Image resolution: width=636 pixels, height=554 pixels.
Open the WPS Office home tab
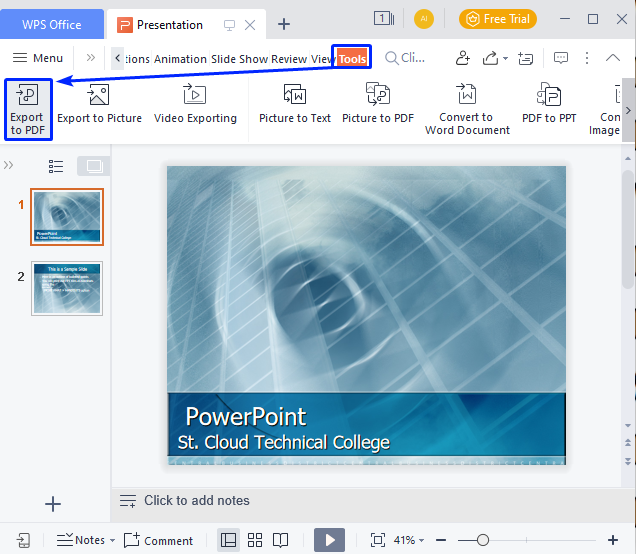pyautogui.click(x=52, y=24)
